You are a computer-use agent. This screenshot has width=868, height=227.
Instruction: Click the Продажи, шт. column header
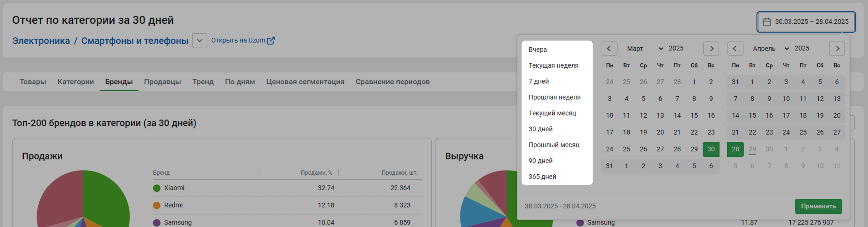pyautogui.click(x=399, y=173)
